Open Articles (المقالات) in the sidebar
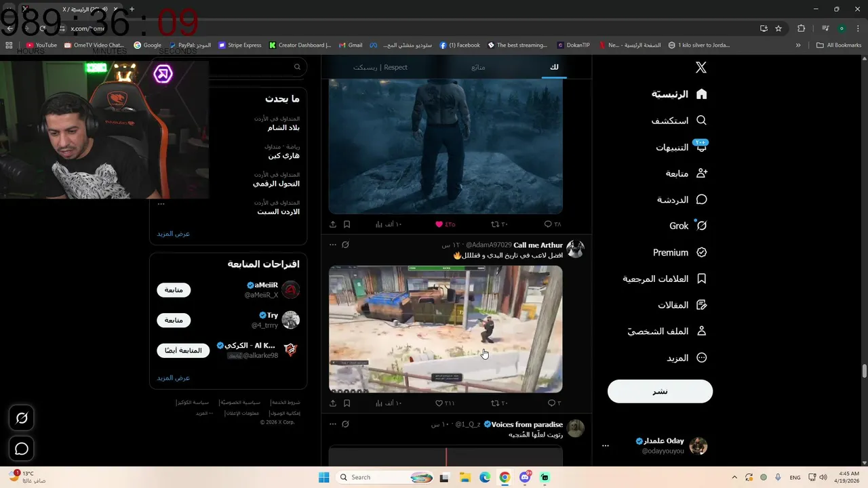 tap(682, 305)
